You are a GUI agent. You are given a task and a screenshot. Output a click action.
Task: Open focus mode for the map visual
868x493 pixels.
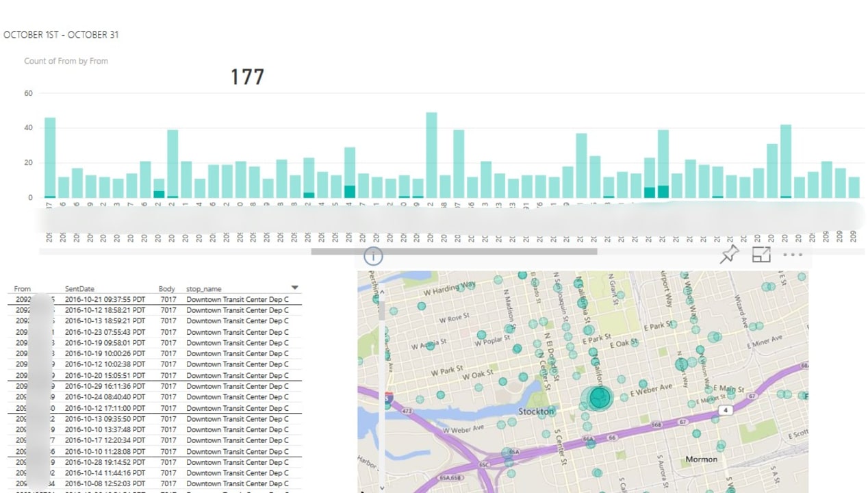click(x=761, y=255)
